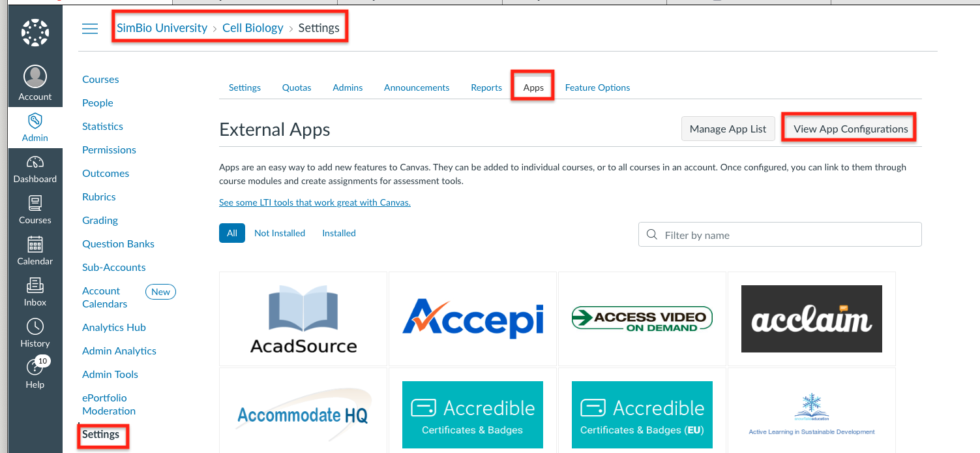Open the Help menu icon
This screenshot has width=980, height=453.
coord(35,367)
